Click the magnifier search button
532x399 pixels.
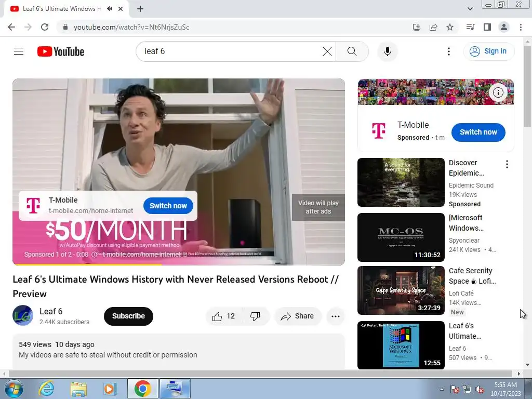click(x=352, y=51)
